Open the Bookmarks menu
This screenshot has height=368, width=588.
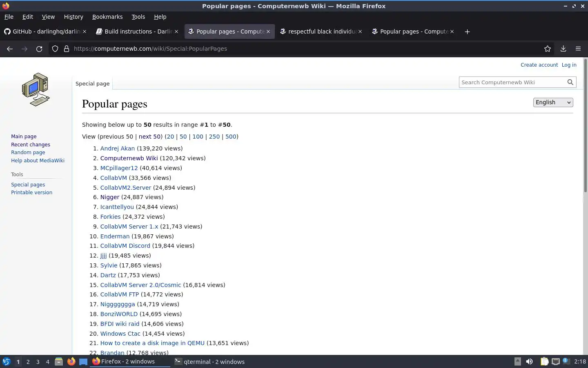(107, 17)
